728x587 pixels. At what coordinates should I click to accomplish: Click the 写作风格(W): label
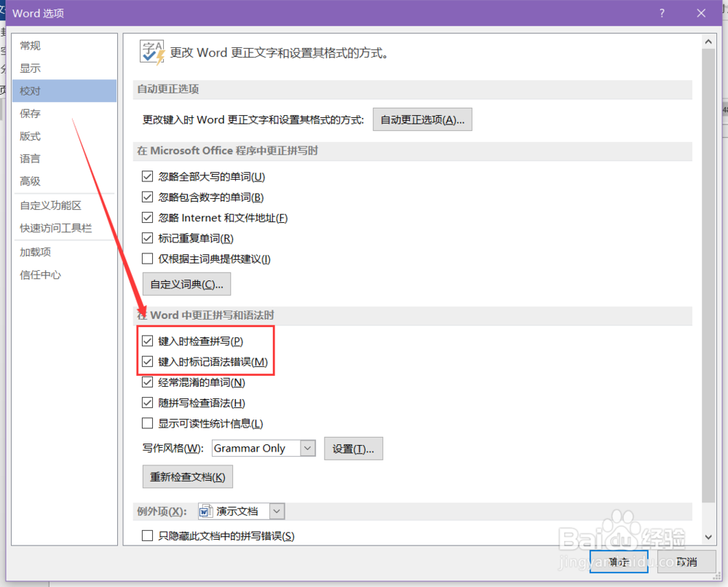[x=173, y=449]
